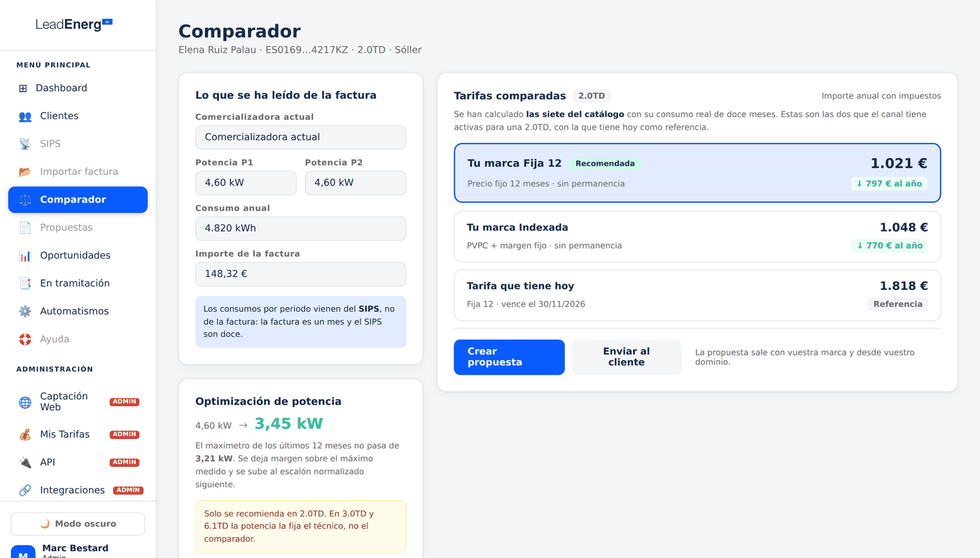
Task: Click the '↓ 770 € al año' savings tag
Action: tap(889, 245)
